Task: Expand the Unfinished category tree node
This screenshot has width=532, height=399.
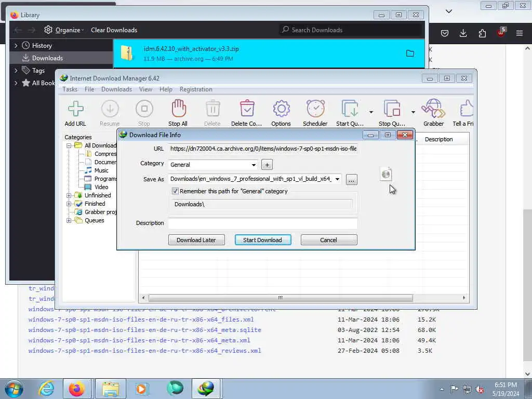Action: tap(69, 195)
